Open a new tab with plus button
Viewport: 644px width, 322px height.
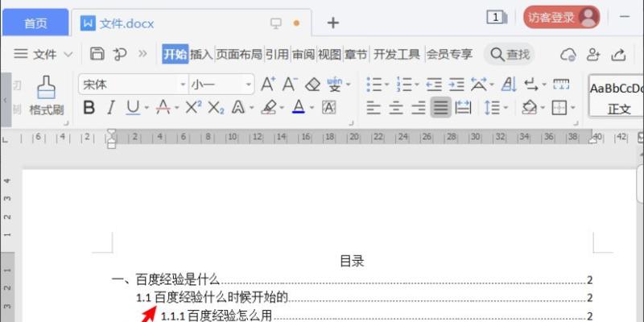point(332,23)
